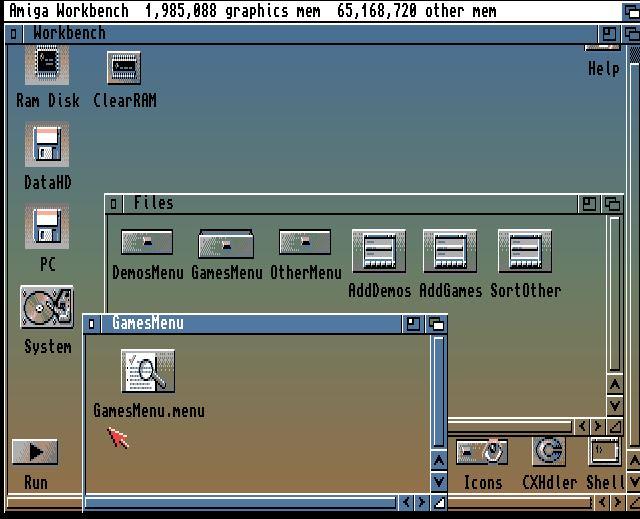640x519 pixels.
Task: Select the System hard drive icon
Action: point(47,307)
